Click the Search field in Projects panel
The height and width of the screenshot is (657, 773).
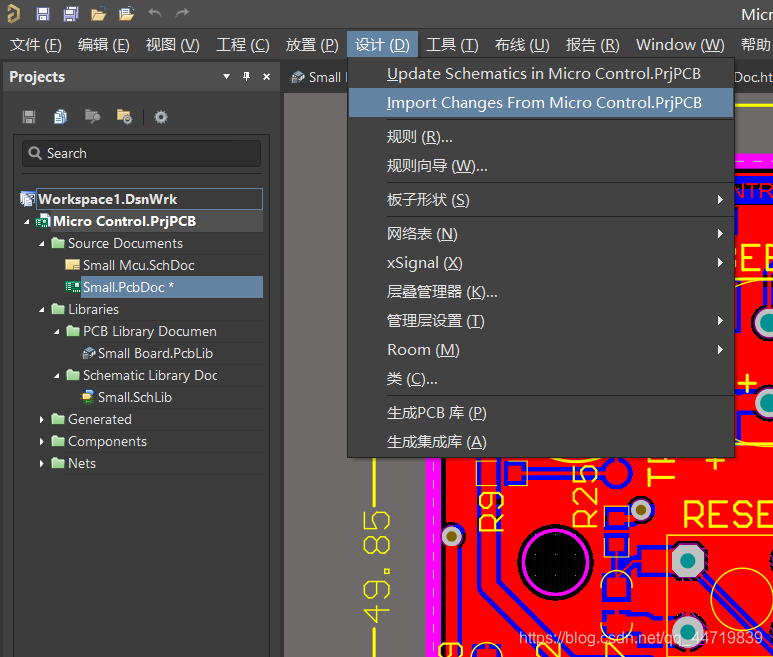141,153
